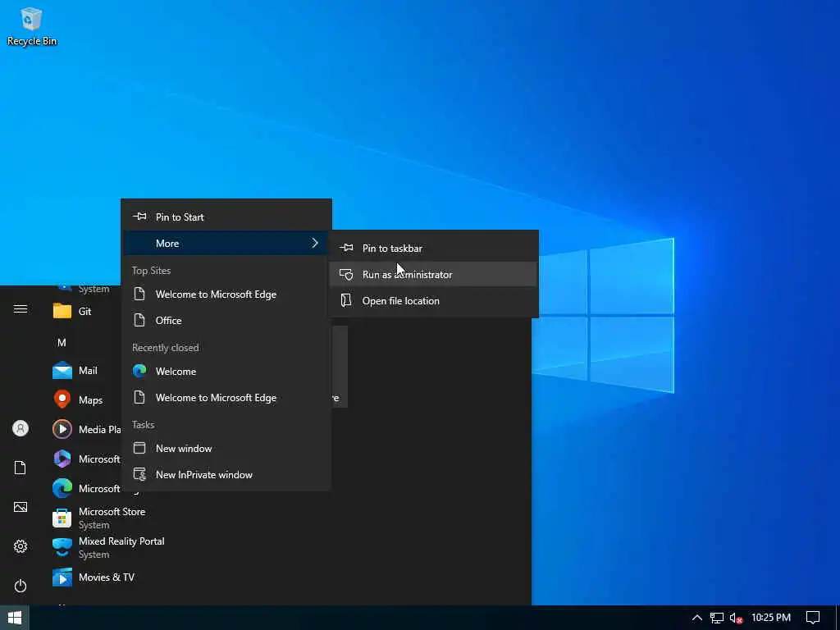
Task: Launch the Microsoft 365 Copilot app icon
Action: tap(62, 459)
